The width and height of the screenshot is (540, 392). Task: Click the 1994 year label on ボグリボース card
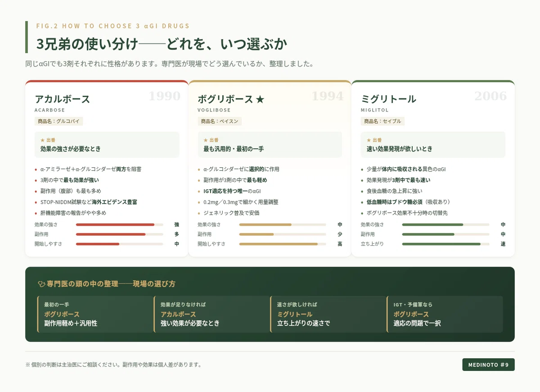[x=328, y=96]
